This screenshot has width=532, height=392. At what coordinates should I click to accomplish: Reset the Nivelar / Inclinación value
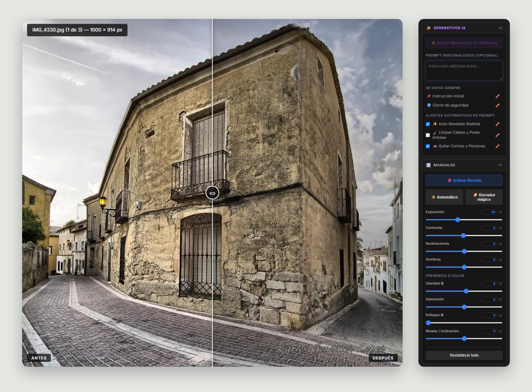500,331
